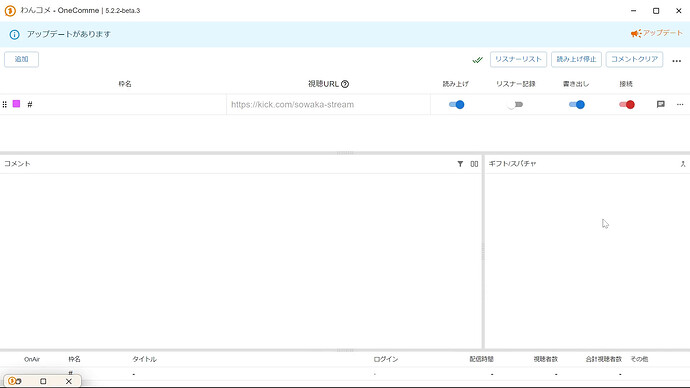Click the 追加 button

tap(22, 59)
